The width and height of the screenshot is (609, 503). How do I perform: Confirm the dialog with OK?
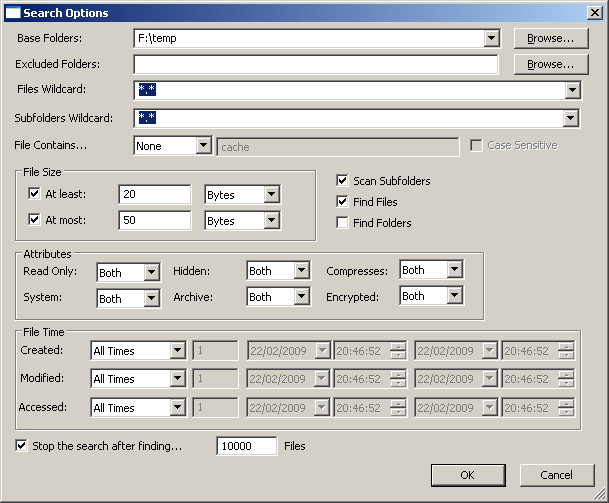point(468,475)
